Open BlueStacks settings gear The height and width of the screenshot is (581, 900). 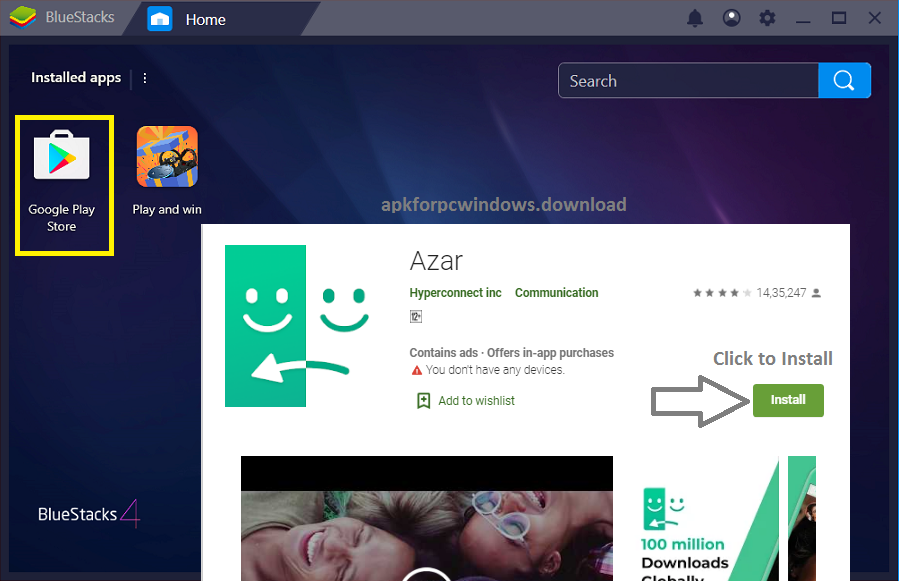(767, 17)
